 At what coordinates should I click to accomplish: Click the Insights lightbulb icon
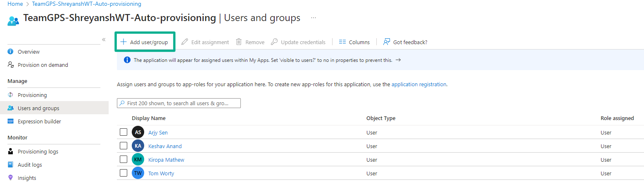(x=11, y=178)
